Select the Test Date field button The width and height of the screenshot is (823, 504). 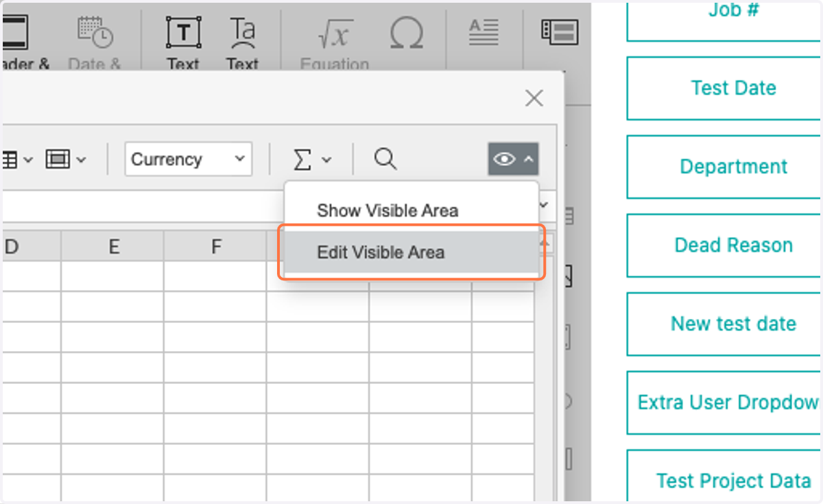click(724, 88)
